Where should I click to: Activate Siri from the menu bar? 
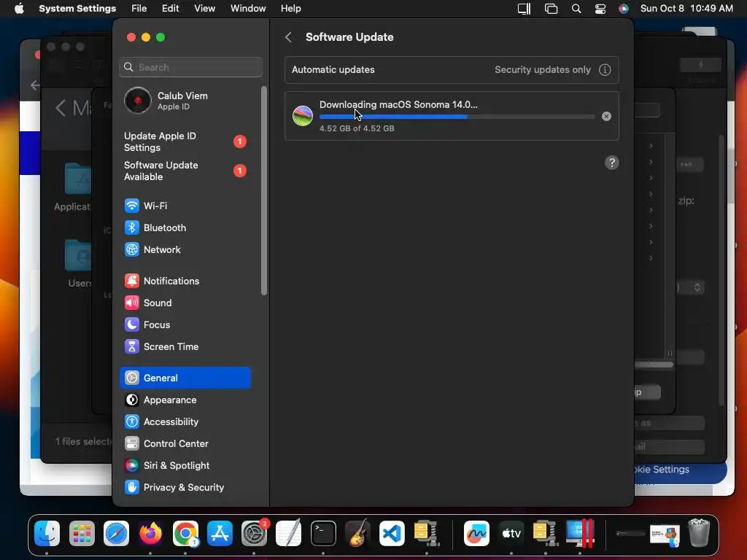(624, 9)
